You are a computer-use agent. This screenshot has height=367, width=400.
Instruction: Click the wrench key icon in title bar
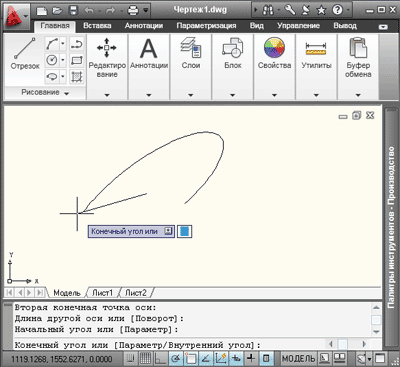[290, 10]
